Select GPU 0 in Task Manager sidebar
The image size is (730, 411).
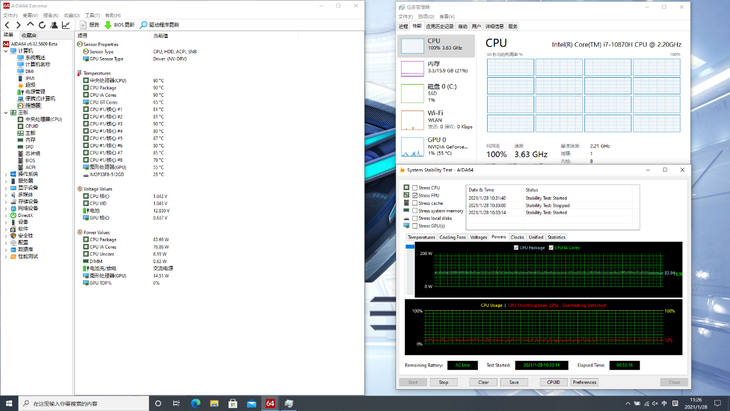[436, 146]
